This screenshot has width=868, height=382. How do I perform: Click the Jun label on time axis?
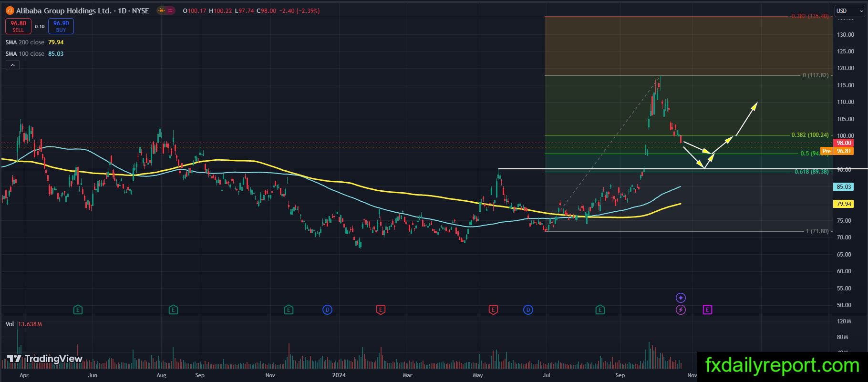93,375
